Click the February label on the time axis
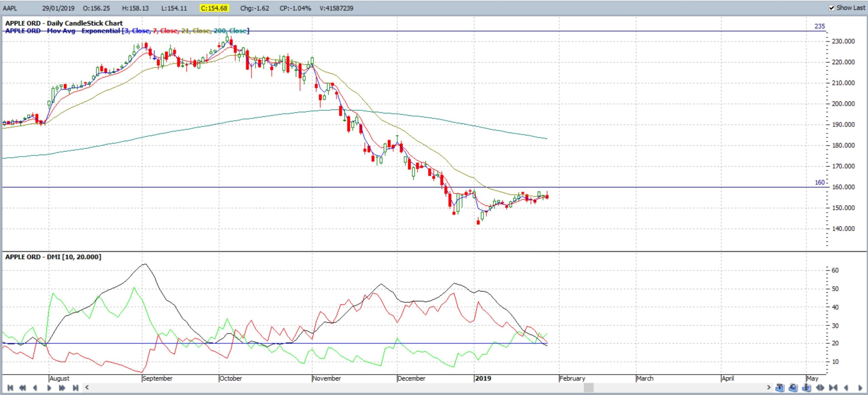Screen dimensions: 868x395 (572, 378)
